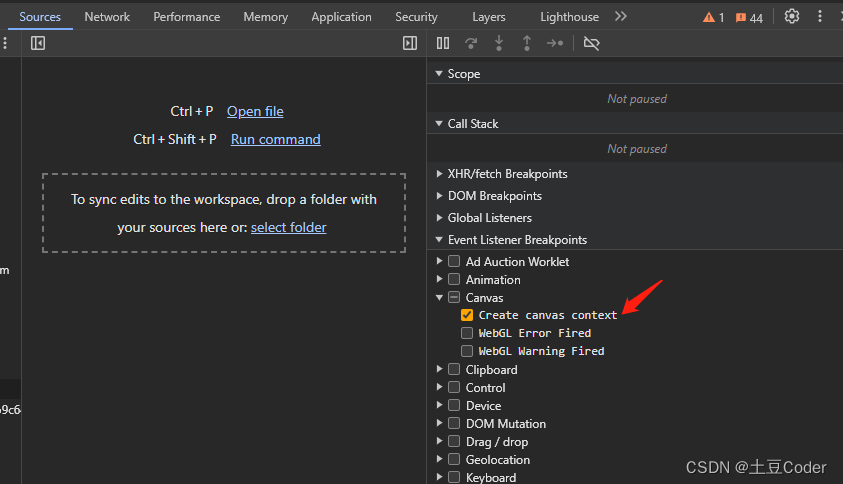Click the Step debugger icon

pos(555,43)
